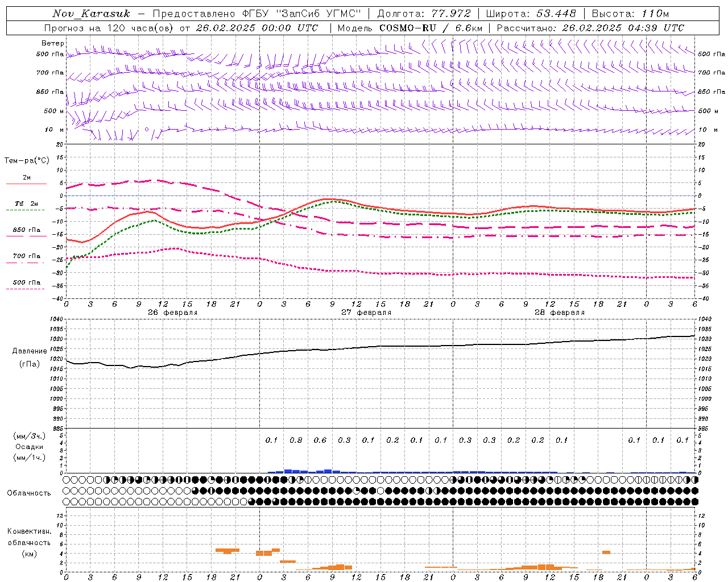Viewport: 728px width, 582px height.
Task: Click the Тем-ра(°C) temperature panel label
Action: point(27,161)
